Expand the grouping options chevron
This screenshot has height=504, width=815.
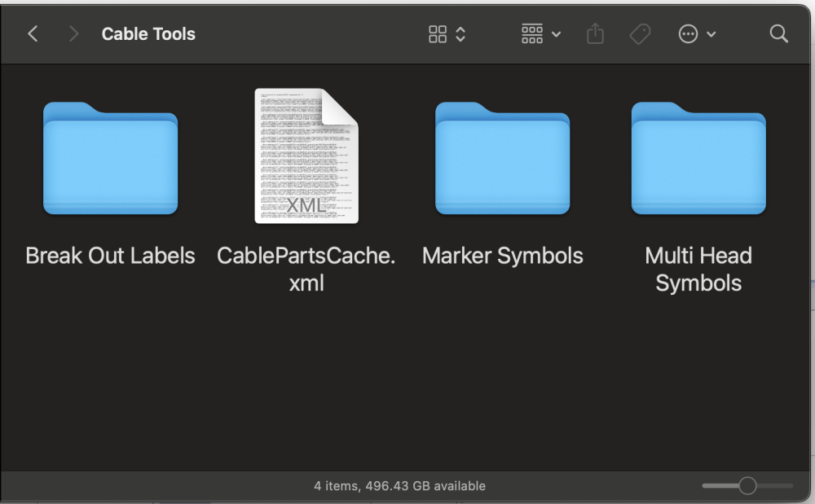pos(557,34)
